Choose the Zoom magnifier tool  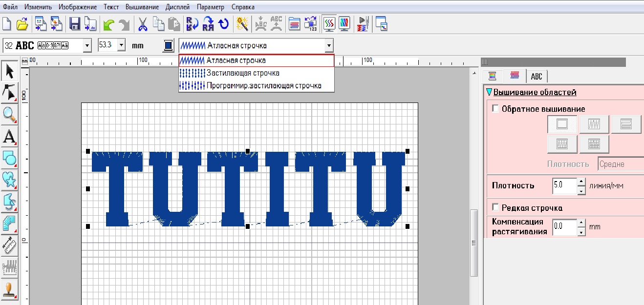pos(9,115)
